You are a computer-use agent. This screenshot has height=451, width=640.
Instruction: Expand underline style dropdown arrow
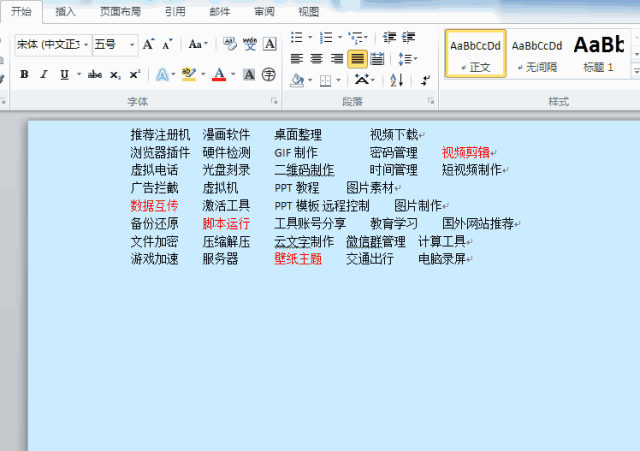click(79, 74)
